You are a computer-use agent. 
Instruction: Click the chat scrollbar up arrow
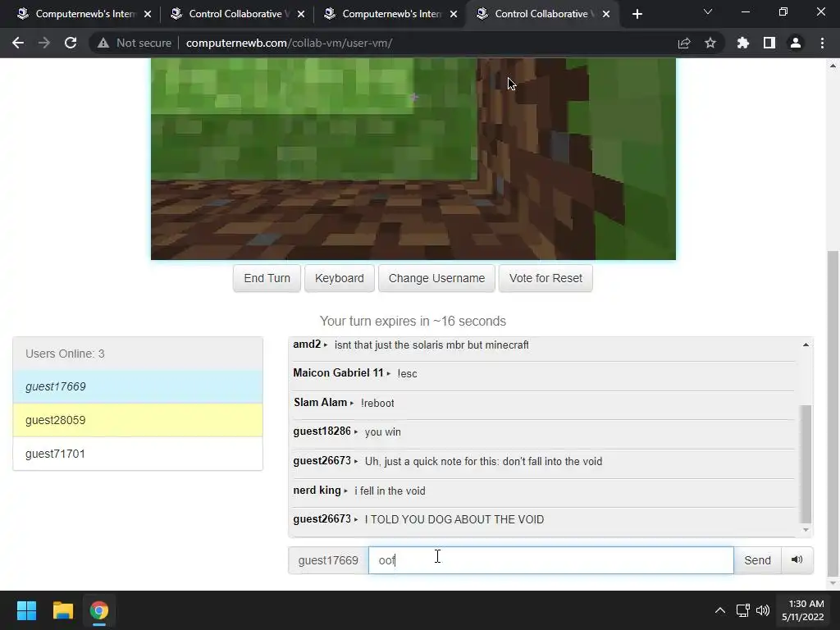(x=806, y=345)
